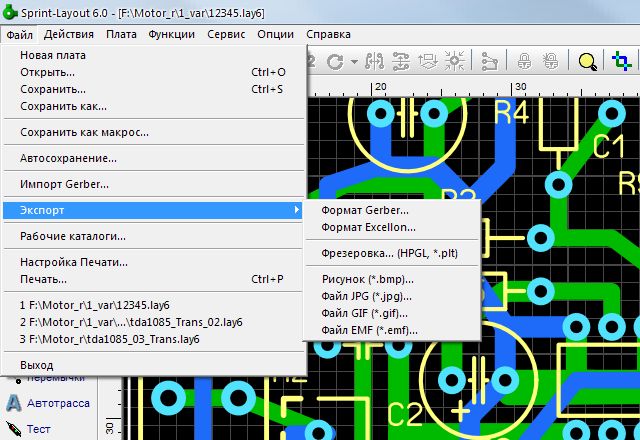The height and width of the screenshot is (440, 640).
Task: Click the Build group lock icon
Action: tap(524, 61)
